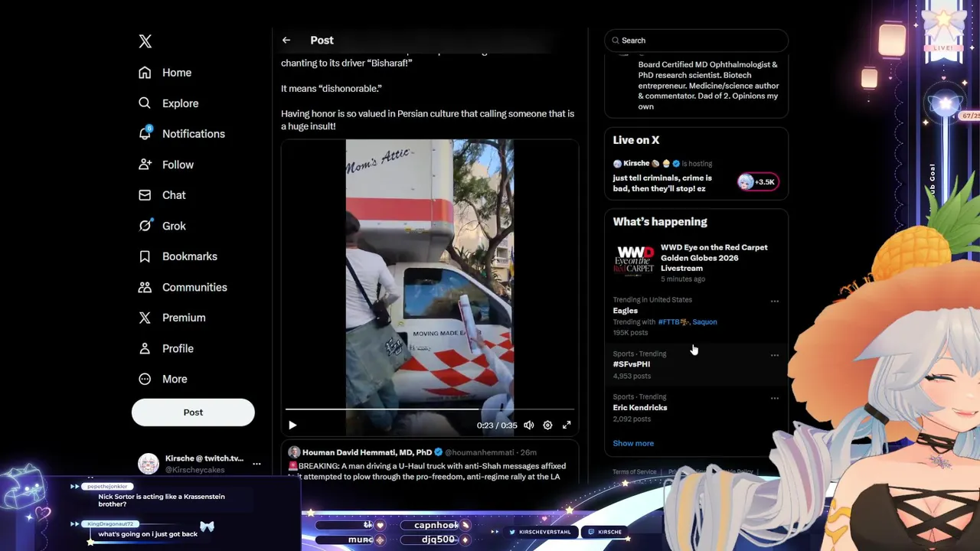Go back with the arrow icon
This screenshot has height=551, width=980.
[x=286, y=41]
